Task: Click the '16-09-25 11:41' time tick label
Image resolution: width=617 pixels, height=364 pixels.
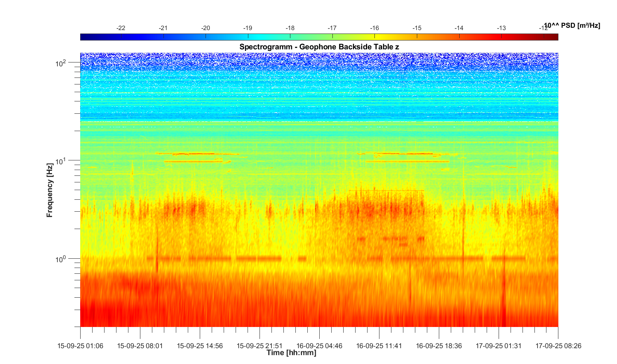Action: pyautogui.click(x=379, y=346)
